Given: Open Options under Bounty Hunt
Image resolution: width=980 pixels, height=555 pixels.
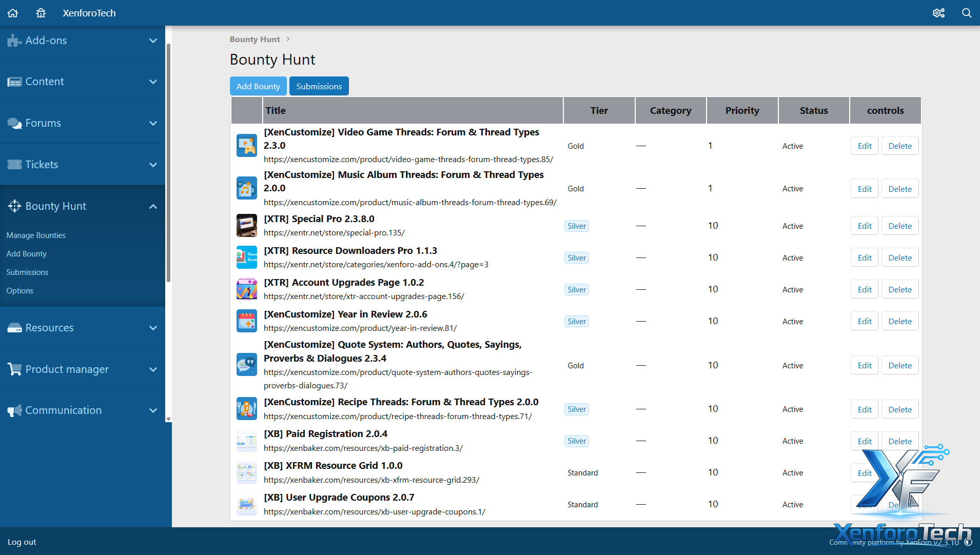Looking at the screenshot, I should click(x=20, y=291).
